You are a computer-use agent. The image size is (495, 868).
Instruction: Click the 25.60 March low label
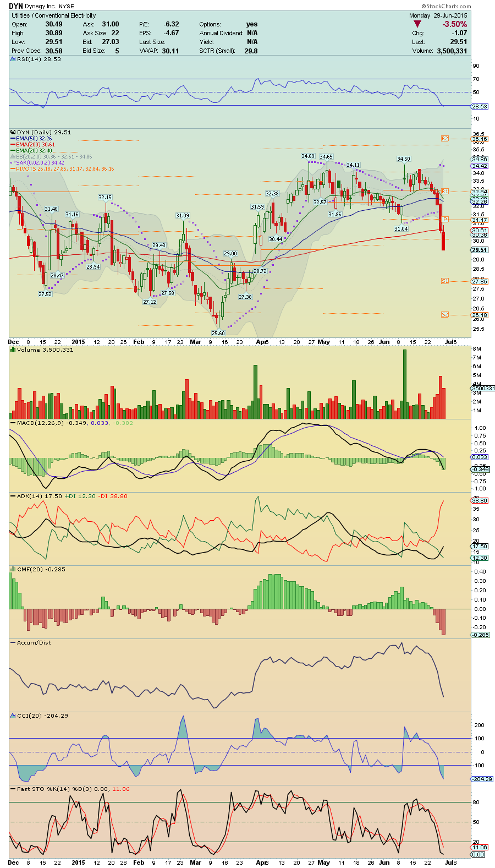point(218,333)
